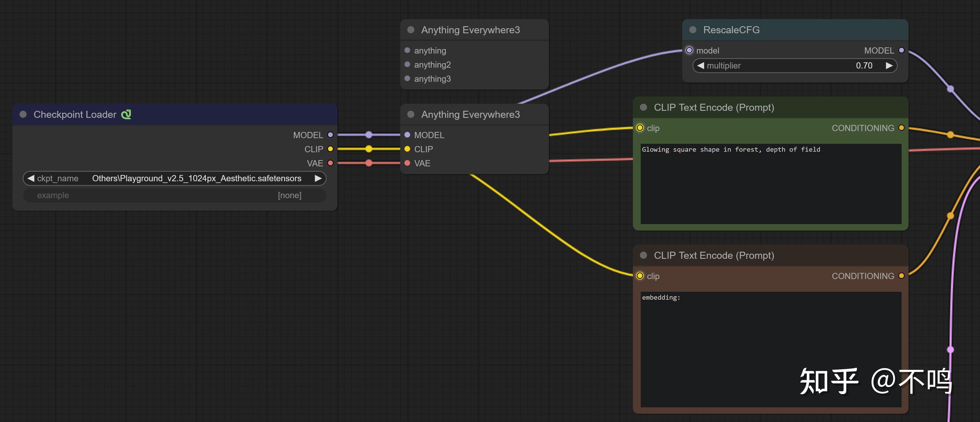Image resolution: width=980 pixels, height=422 pixels.
Task: Click CONDITIONING output of green CLIP Text Encode
Action: coord(901,128)
